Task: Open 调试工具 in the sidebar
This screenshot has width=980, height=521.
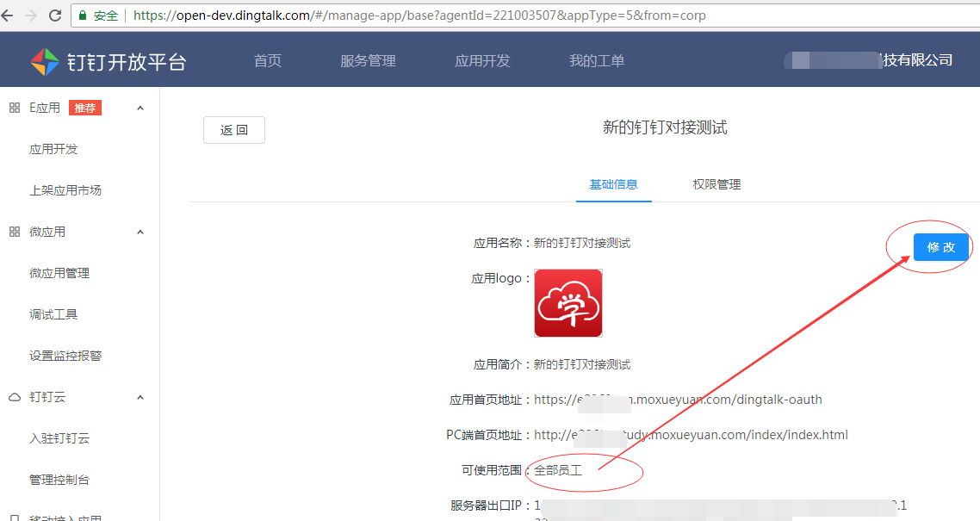Action: 53,314
